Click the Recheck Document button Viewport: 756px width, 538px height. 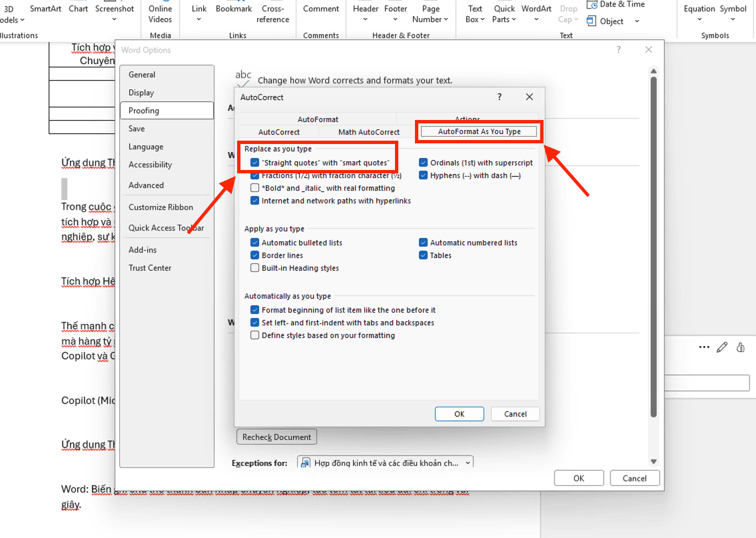coord(276,437)
